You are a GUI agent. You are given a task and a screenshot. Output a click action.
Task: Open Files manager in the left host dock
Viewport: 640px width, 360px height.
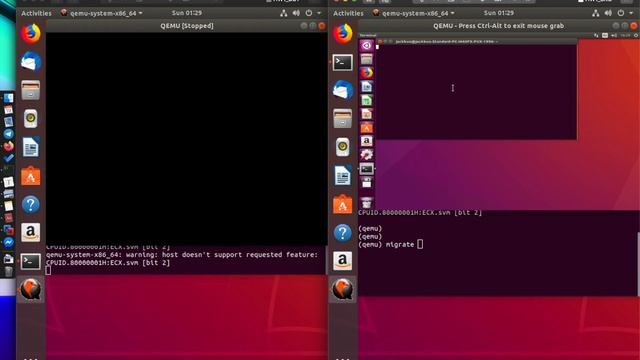click(x=31, y=90)
